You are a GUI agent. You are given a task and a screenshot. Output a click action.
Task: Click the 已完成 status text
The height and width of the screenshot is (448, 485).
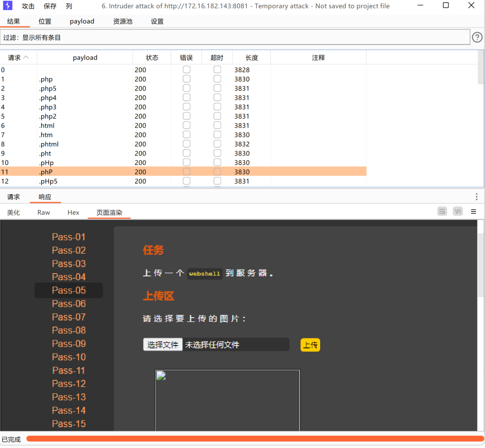(11, 439)
